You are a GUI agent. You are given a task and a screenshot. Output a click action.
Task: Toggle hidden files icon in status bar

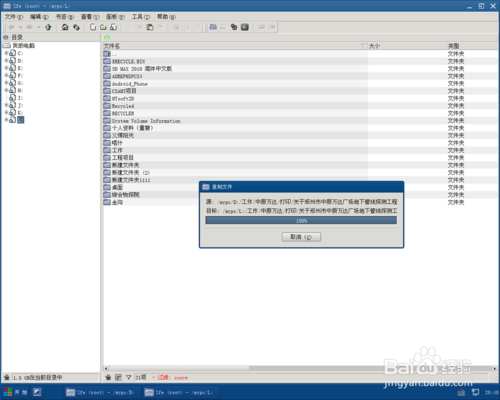point(108,377)
